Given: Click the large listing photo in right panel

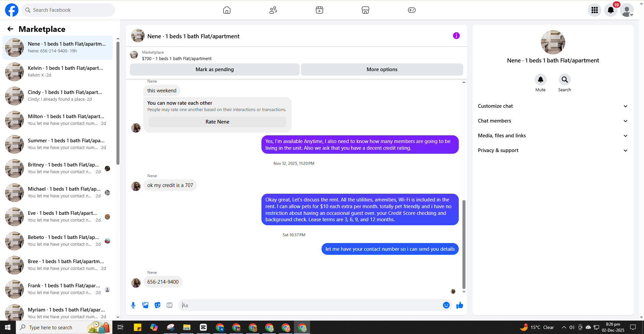Looking at the screenshot, I should 553,42.
